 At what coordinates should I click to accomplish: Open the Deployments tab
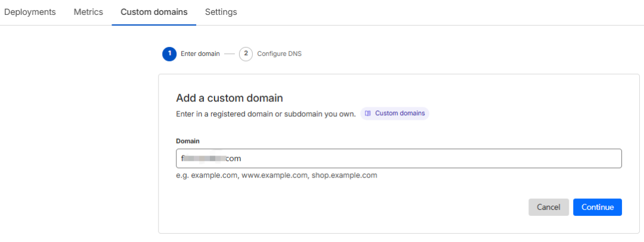(x=30, y=12)
